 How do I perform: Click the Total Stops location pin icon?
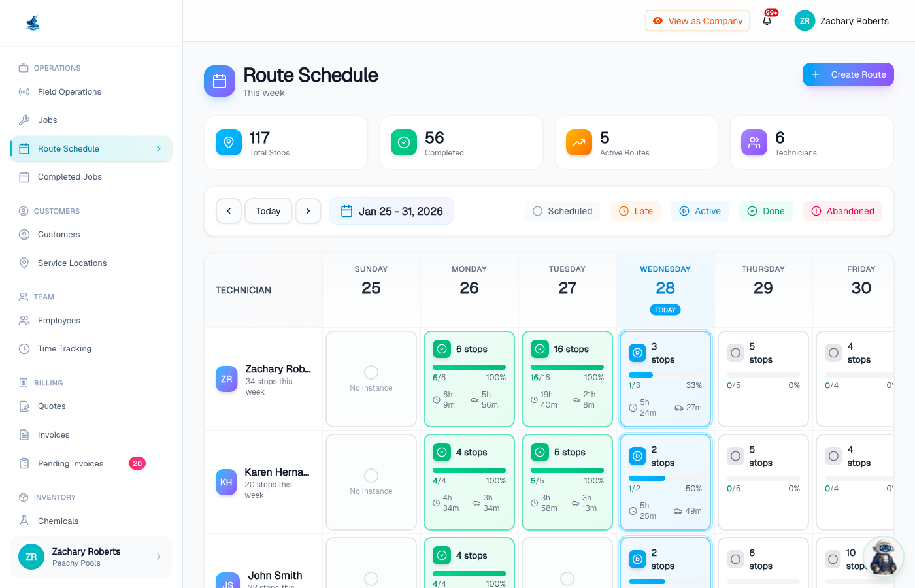click(x=228, y=142)
